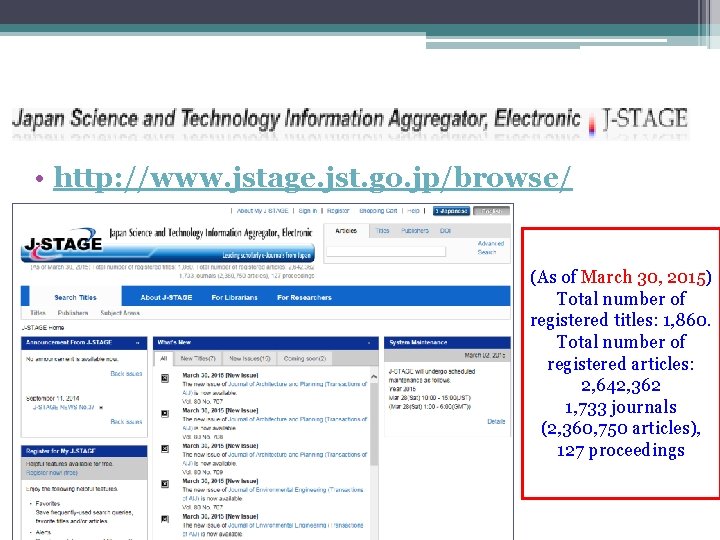Open the Shopping Cart link
Viewport: 720px width, 540px height.
[378, 211]
